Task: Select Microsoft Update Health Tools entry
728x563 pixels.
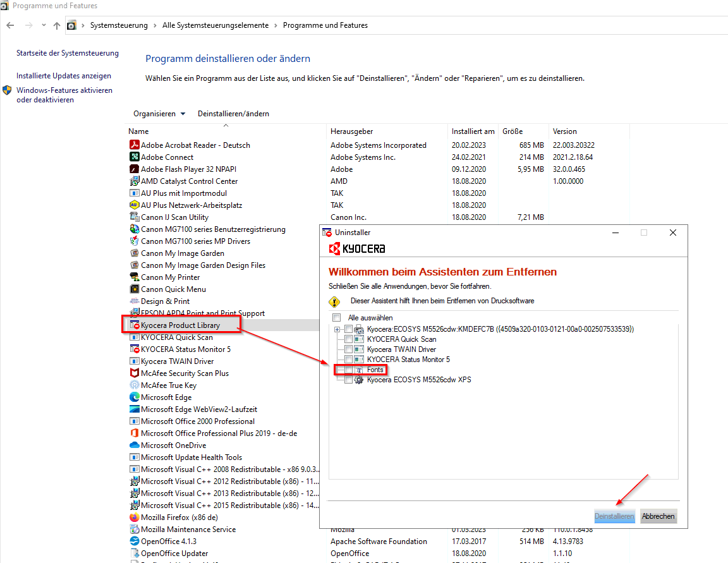Action: click(x=191, y=457)
